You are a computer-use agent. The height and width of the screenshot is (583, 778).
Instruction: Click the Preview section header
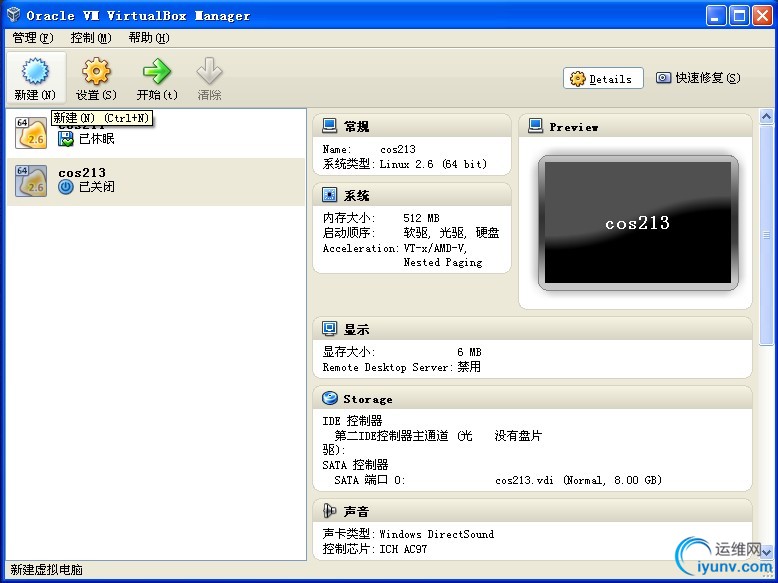tap(635, 127)
